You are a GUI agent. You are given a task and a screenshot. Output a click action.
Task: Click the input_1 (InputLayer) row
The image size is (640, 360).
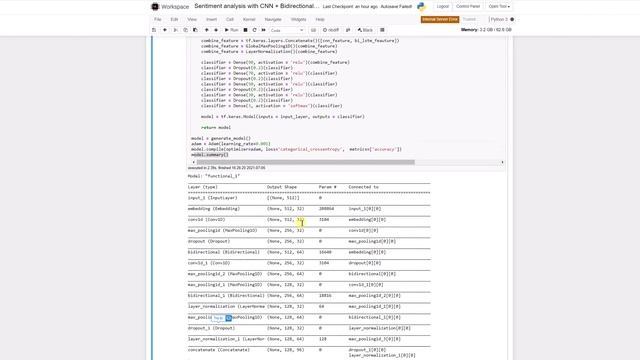click(309, 198)
